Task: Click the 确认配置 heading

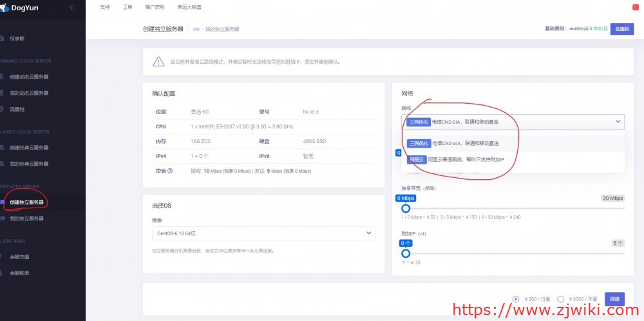Action: tap(164, 93)
